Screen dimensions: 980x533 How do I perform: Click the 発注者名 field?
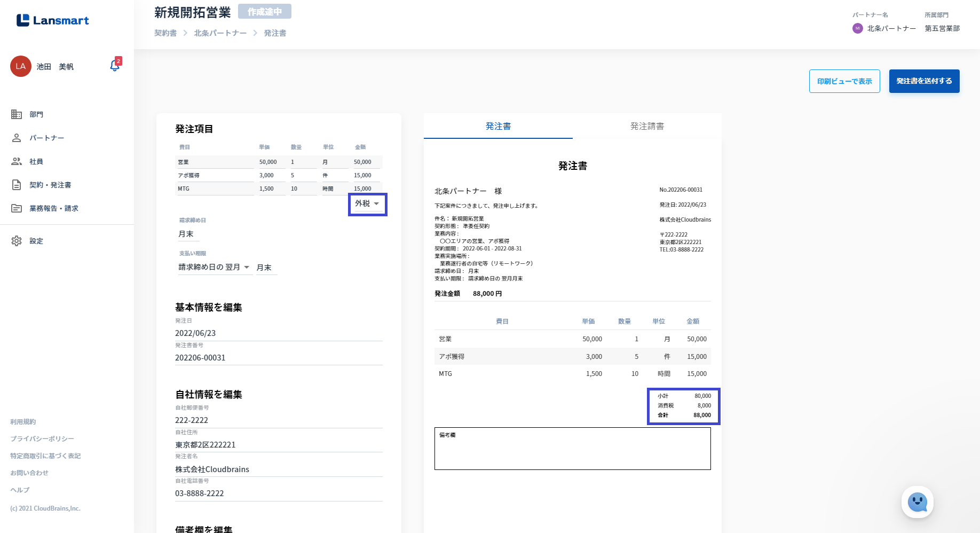[x=279, y=469]
